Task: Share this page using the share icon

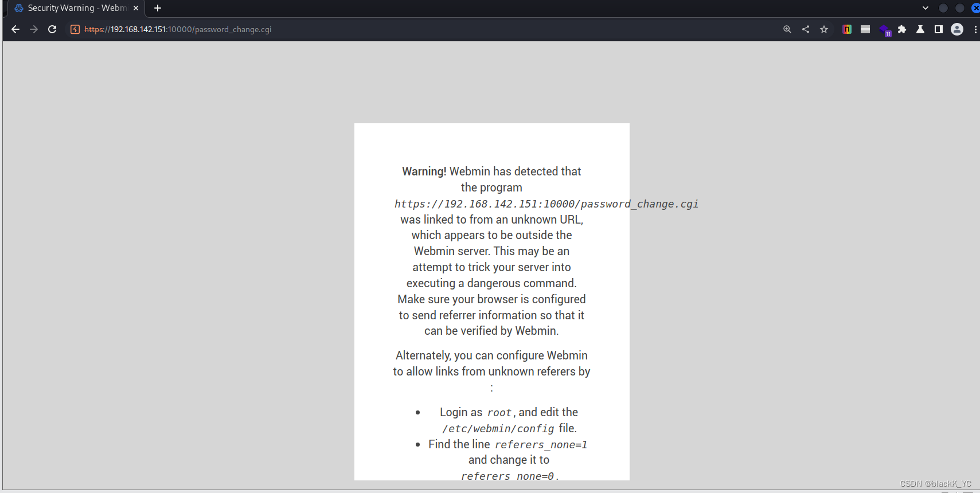Action: [x=806, y=29]
